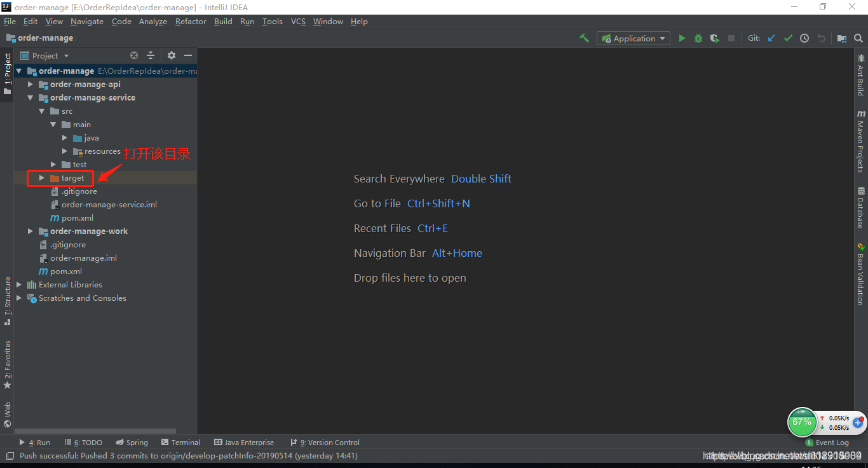Run the Application with green play icon
The width and height of the screenshot is (868, 468).
[682, 38]
